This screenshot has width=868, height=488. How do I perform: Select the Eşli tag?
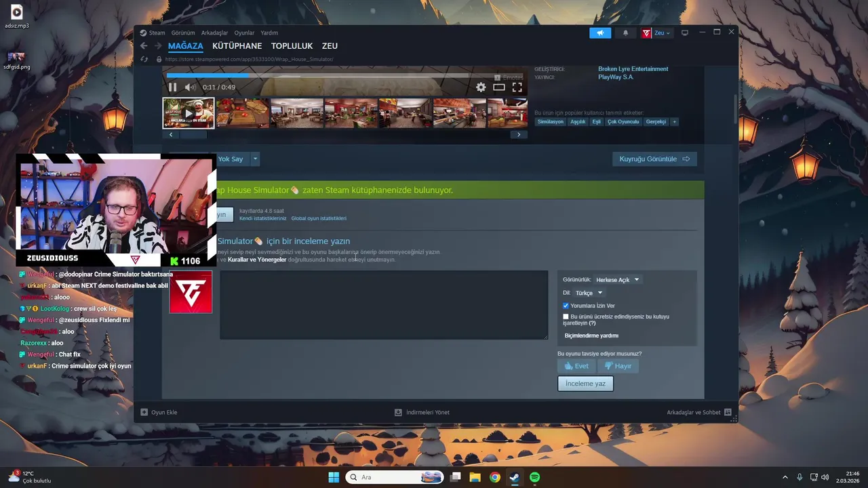[x=597, y=122]
